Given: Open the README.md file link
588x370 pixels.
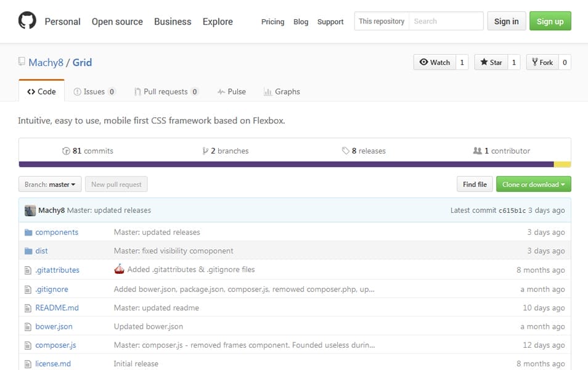Looking at the screenshot, I should click(57, 308).
